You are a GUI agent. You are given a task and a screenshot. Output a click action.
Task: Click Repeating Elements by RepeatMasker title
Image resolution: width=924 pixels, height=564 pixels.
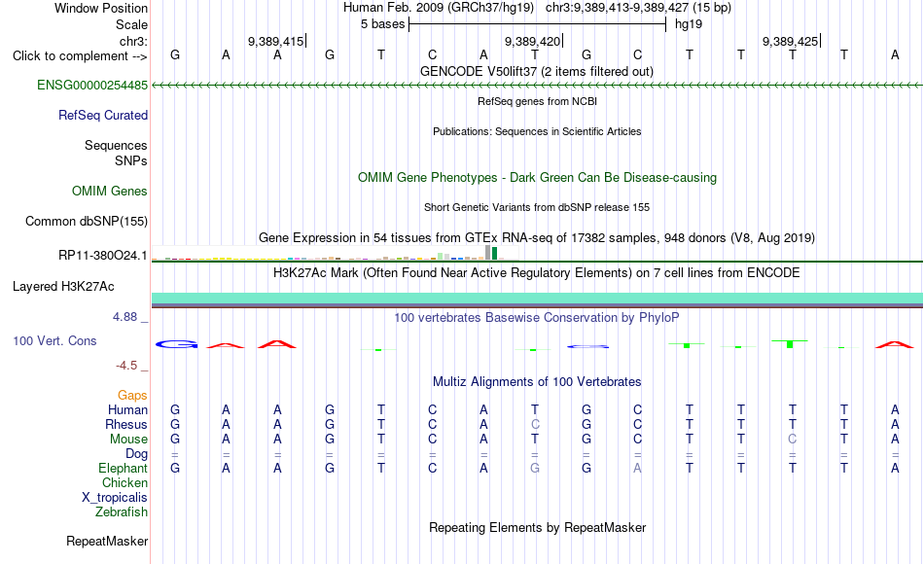click(x=537, y=527)
